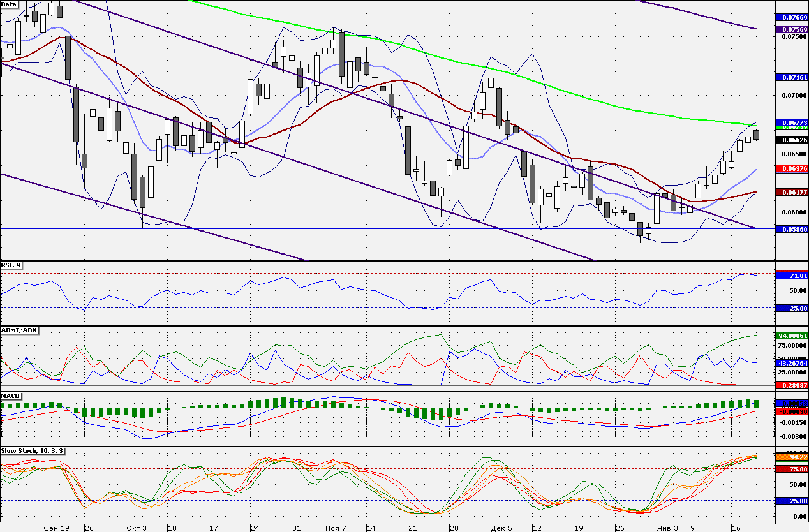Click the black 0.06626 current price tag
Screen dimensions: 809x532
[791, 139]
